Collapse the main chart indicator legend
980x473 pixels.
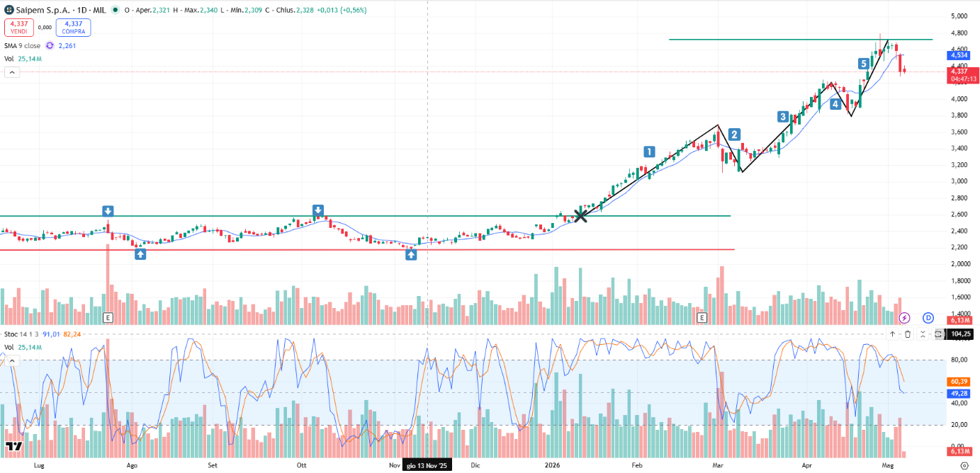[x=11, y=72]
